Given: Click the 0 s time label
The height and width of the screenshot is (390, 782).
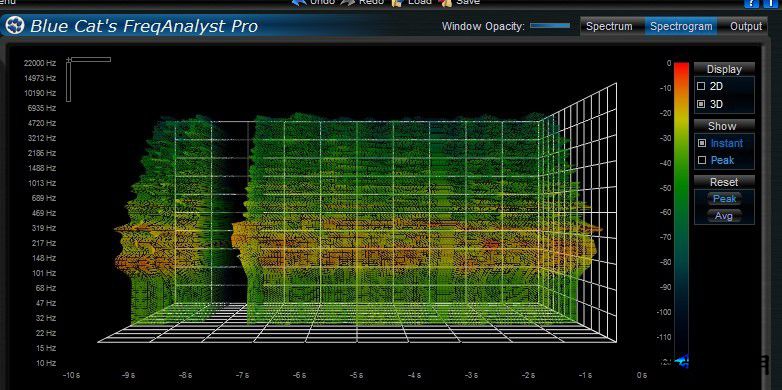Looking at the screenshot, I should click(x=643, y=375).
